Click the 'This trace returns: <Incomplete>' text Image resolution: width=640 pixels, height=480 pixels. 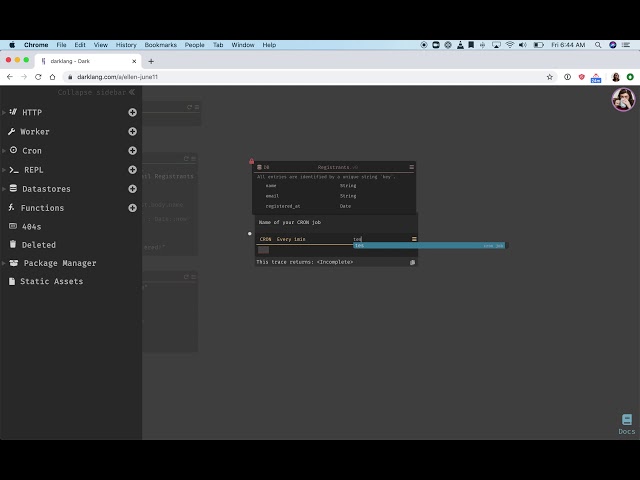(x=304, y=262)
